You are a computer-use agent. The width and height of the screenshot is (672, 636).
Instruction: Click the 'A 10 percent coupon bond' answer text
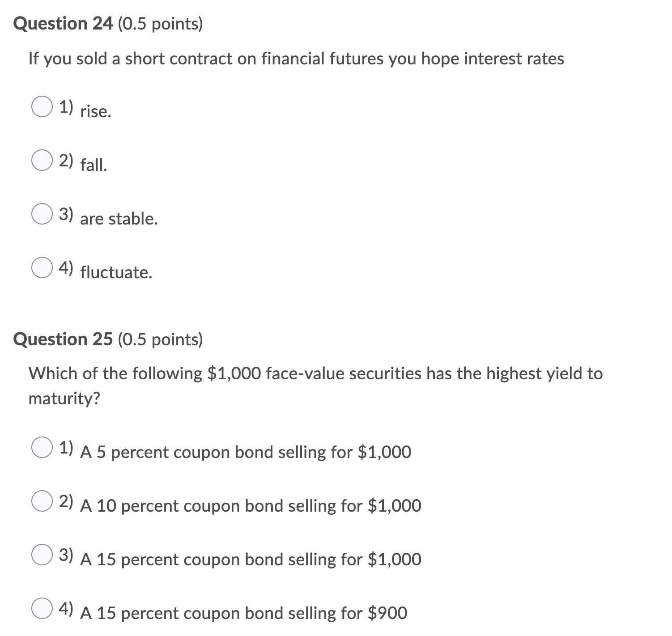point(250,506)
